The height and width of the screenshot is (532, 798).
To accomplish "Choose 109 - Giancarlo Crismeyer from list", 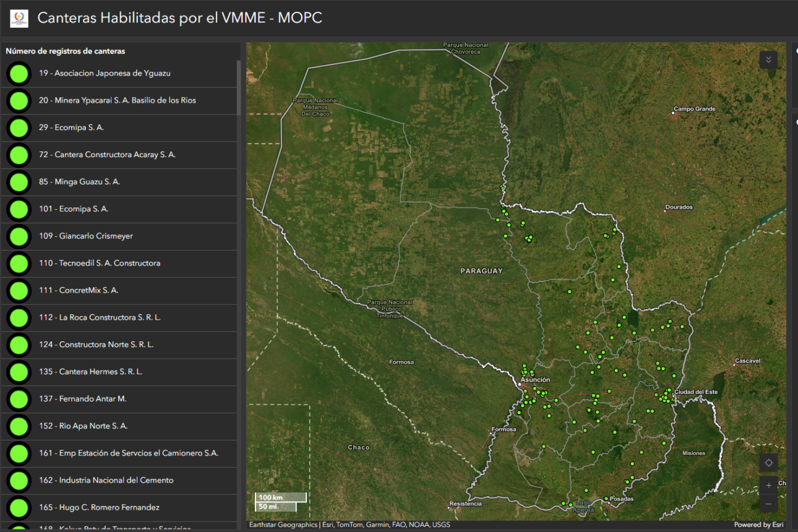I will [86, 236].
